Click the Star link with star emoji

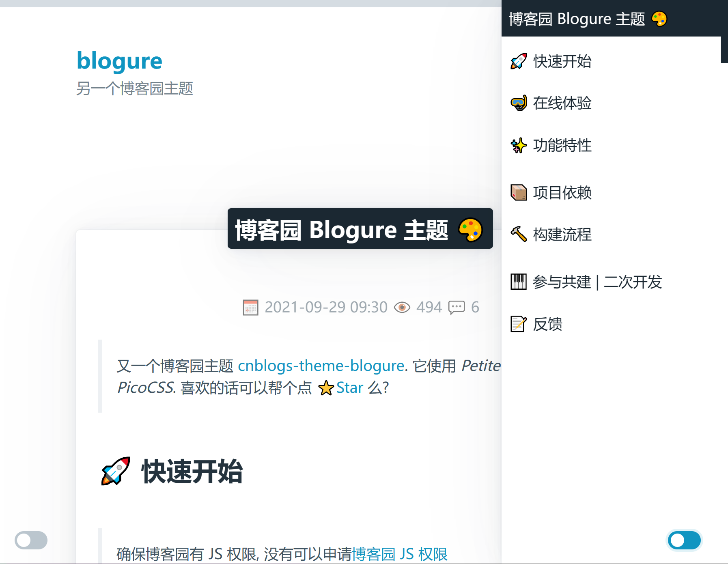click(x=341, y=387)
